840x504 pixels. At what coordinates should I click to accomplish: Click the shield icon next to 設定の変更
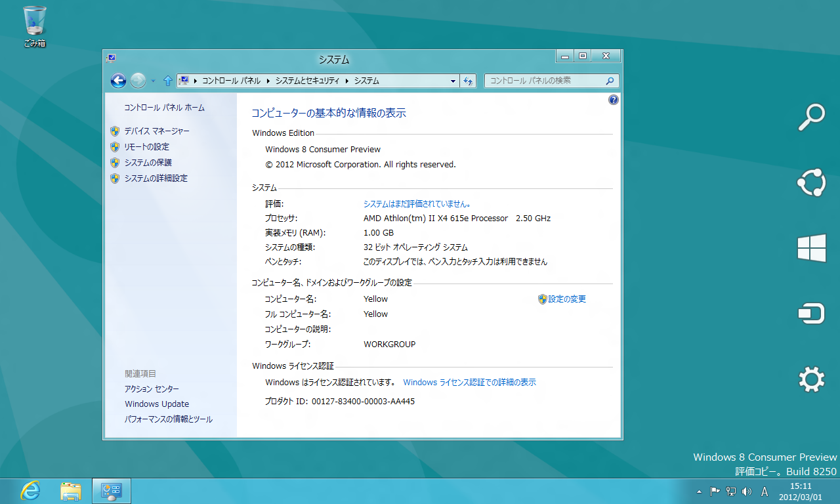tap(542, 299)
